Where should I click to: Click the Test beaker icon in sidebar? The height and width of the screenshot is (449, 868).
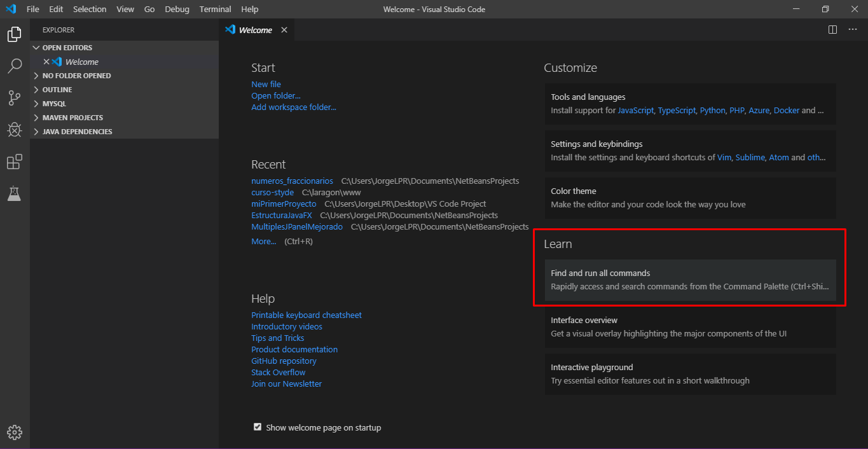click(x=14, y=193)
